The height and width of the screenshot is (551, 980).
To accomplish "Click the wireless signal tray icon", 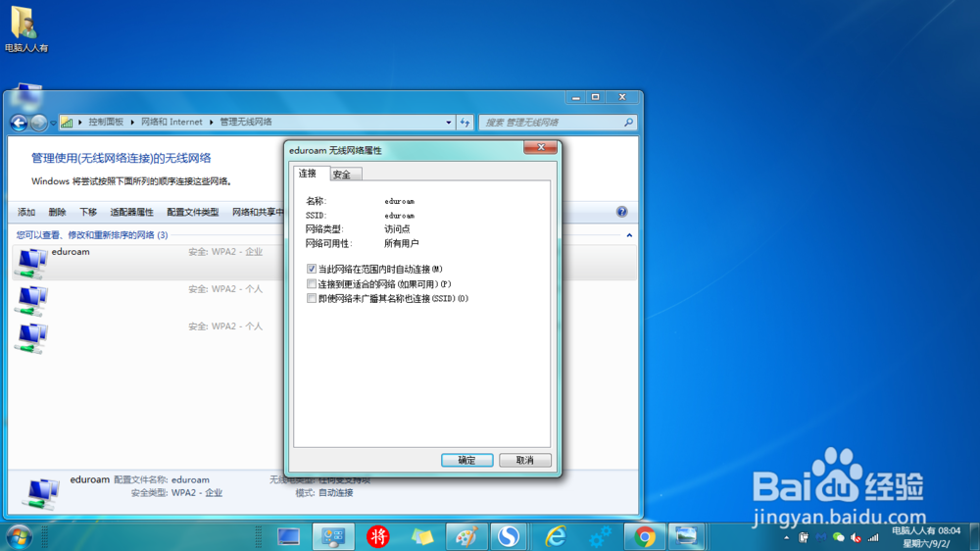I will (873, 538).
